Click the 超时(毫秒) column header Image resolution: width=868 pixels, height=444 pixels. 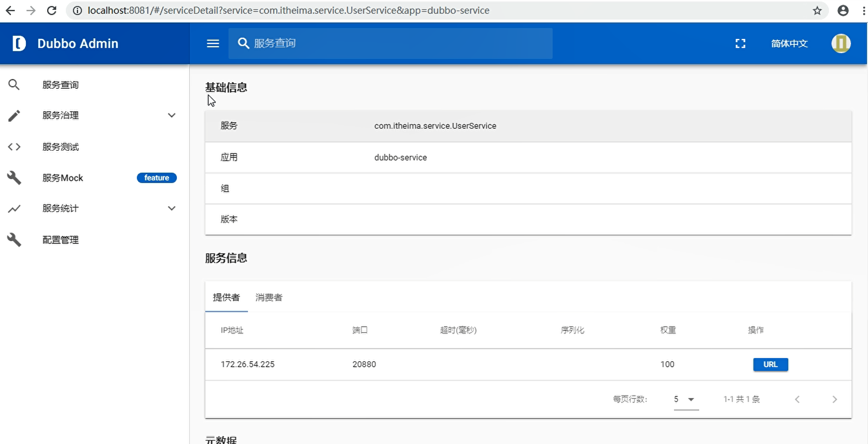(458, 330)
